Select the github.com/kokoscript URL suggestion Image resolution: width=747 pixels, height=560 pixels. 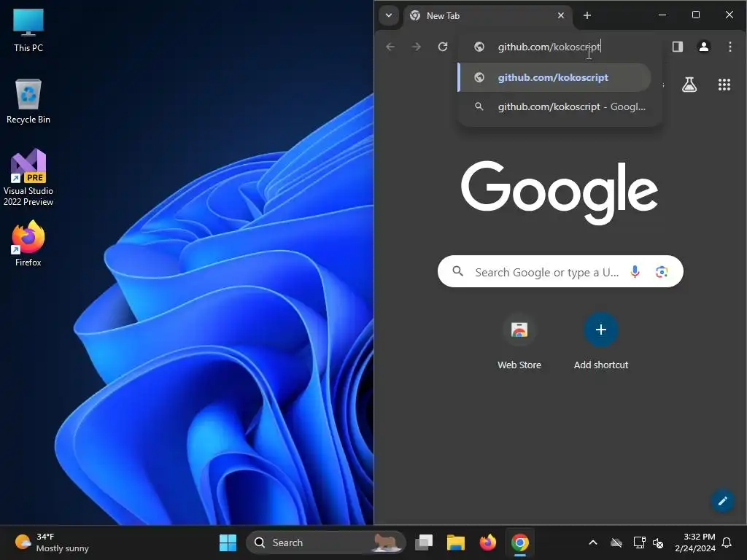(554, 77)
